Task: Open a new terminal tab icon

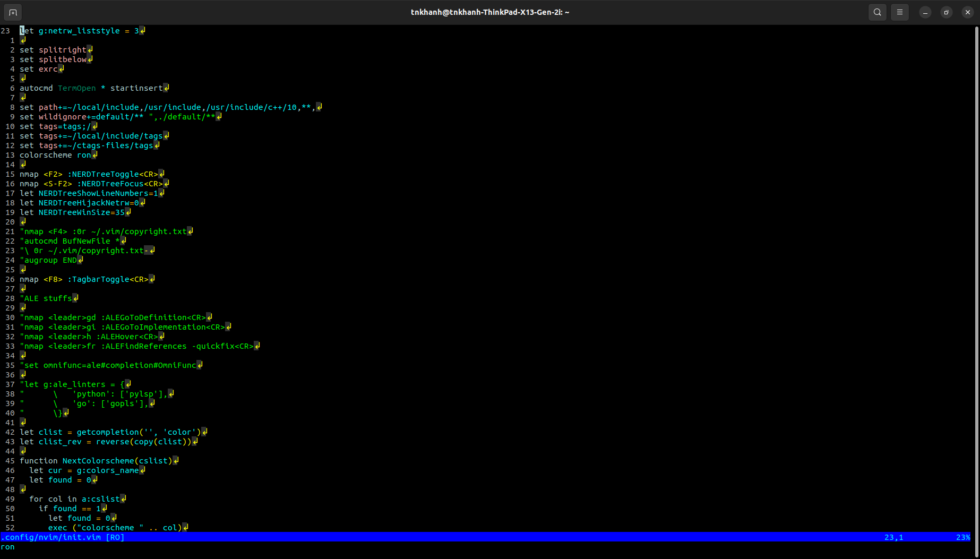Action: (x=13, y=12)
